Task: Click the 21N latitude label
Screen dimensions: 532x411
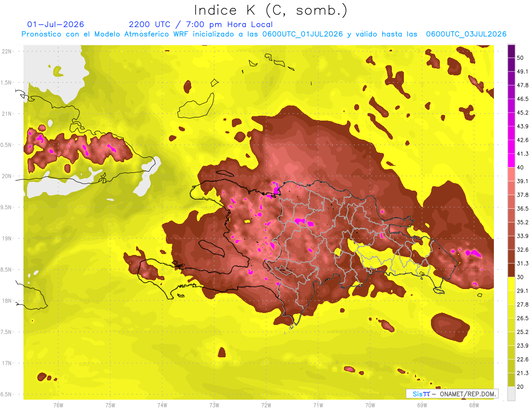Action: [x=7, y=114]
